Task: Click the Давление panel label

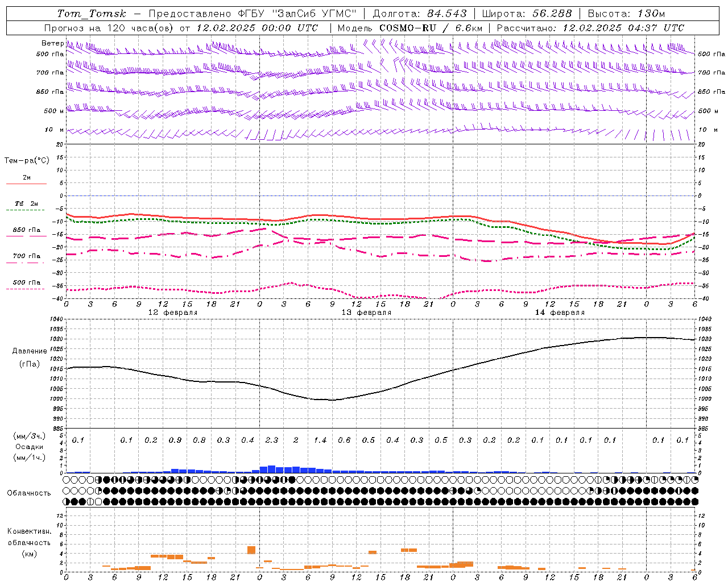Action: coord(30,351)
